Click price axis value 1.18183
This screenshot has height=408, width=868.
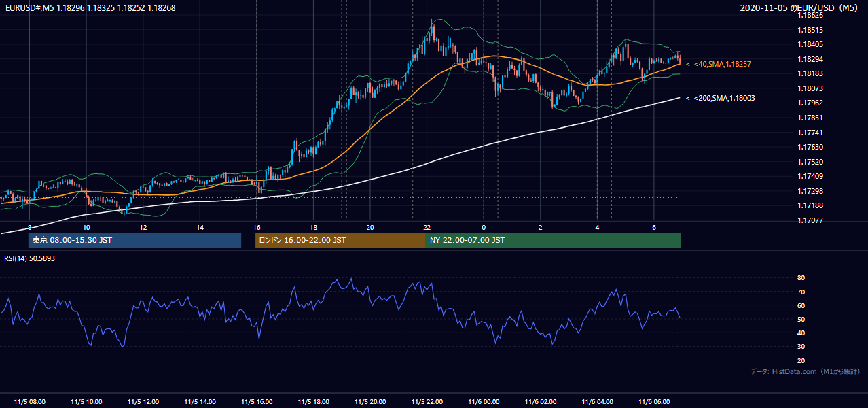[x=810, y=73]
